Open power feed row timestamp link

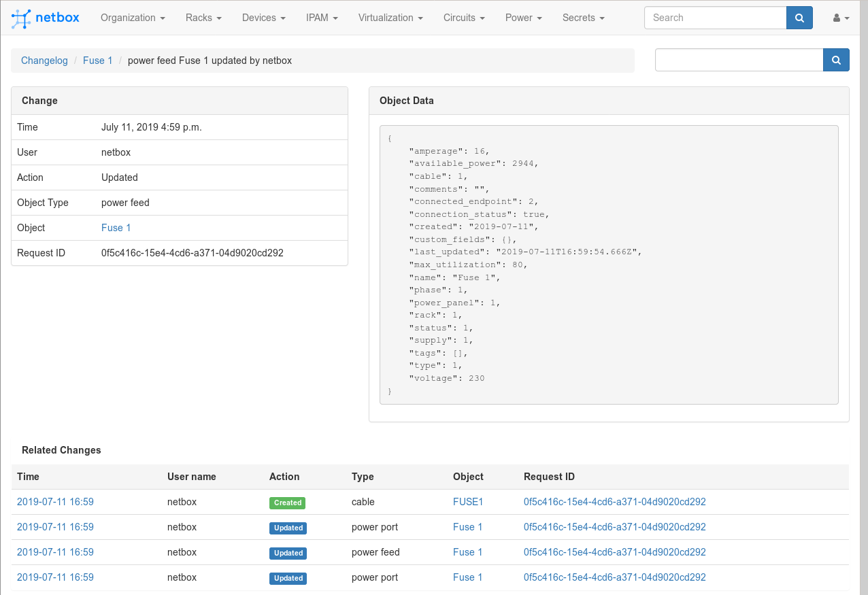coord(55,552)
